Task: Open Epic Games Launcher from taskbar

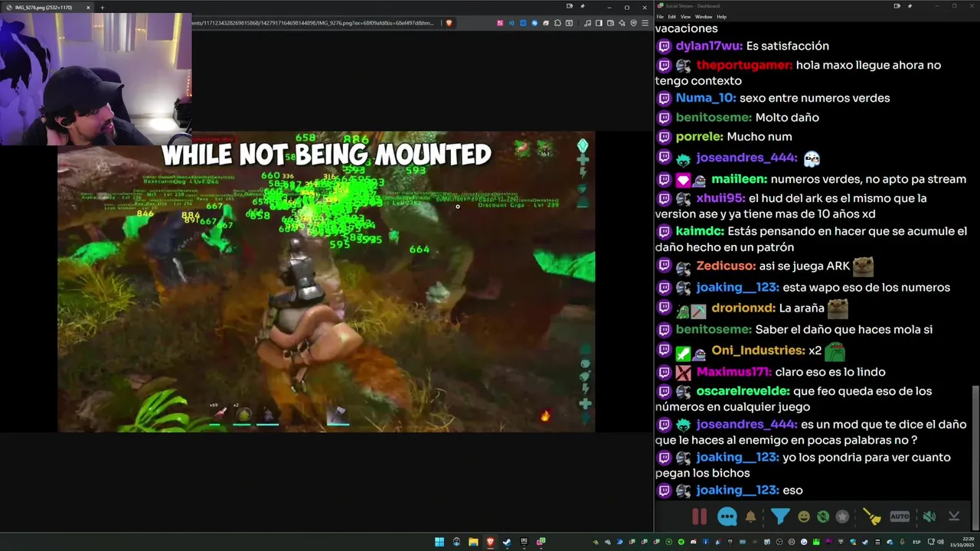Action: coord(524,542)
